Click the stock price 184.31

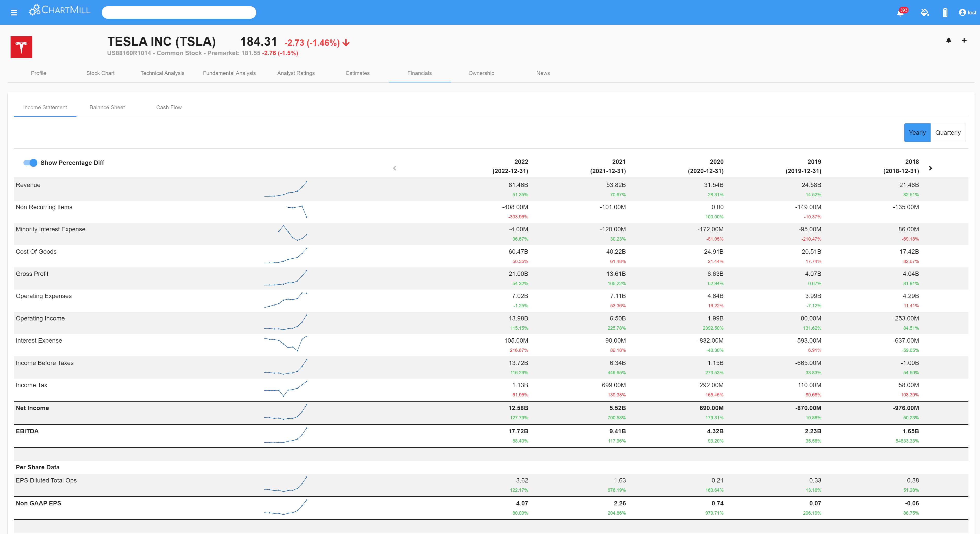258,41
